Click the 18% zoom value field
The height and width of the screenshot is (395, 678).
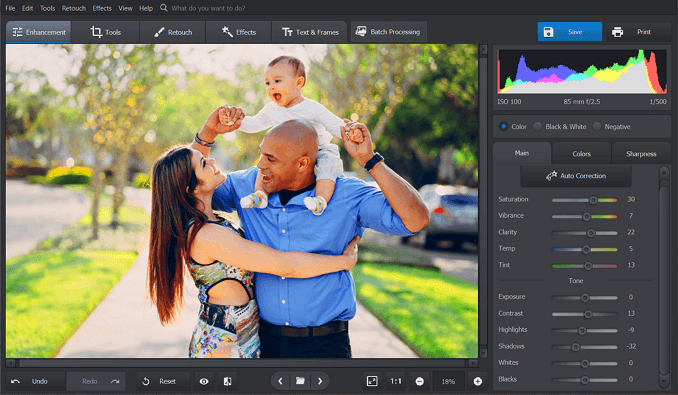448,381
